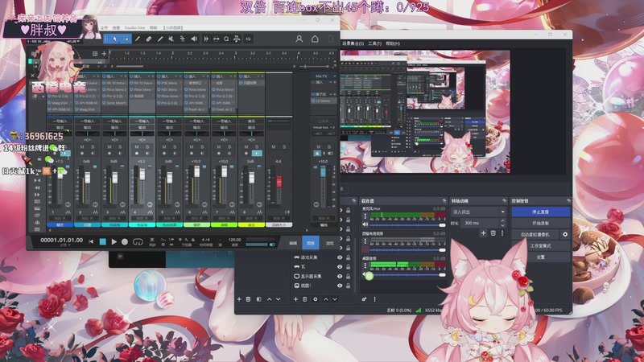The height and width of the screenshot is (362, 644).
Task: Click the Stop button in Studio One transport
Action: (103, 242)
